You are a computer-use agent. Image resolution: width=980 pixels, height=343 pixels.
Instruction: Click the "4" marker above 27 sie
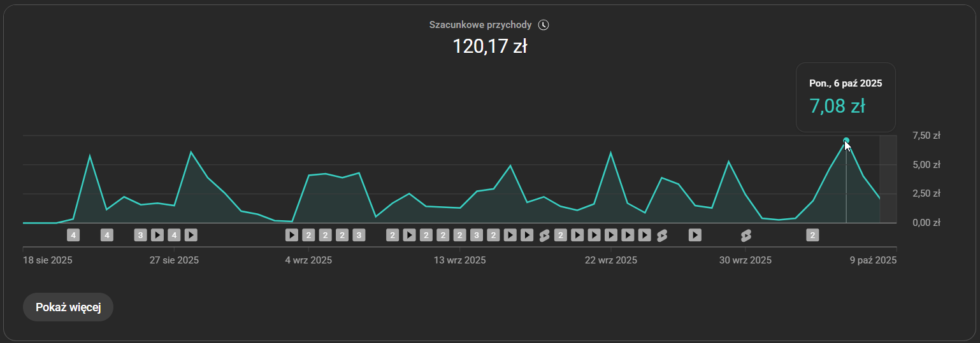pyautogui.click(x=173, y=235)
